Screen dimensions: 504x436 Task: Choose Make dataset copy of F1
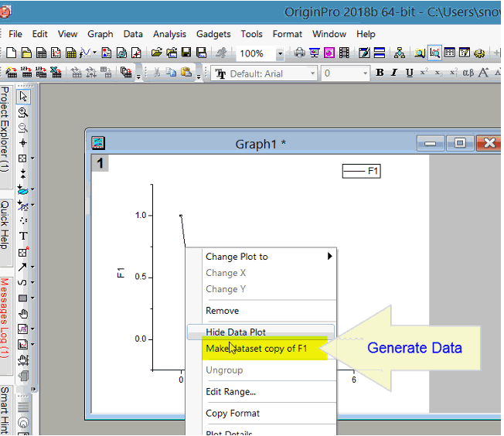261,349
